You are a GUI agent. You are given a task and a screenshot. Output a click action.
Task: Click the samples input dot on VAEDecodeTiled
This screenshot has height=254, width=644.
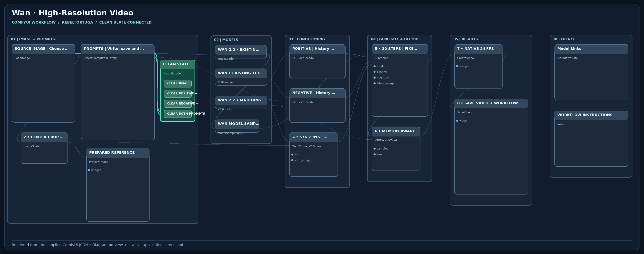[375, 149]
